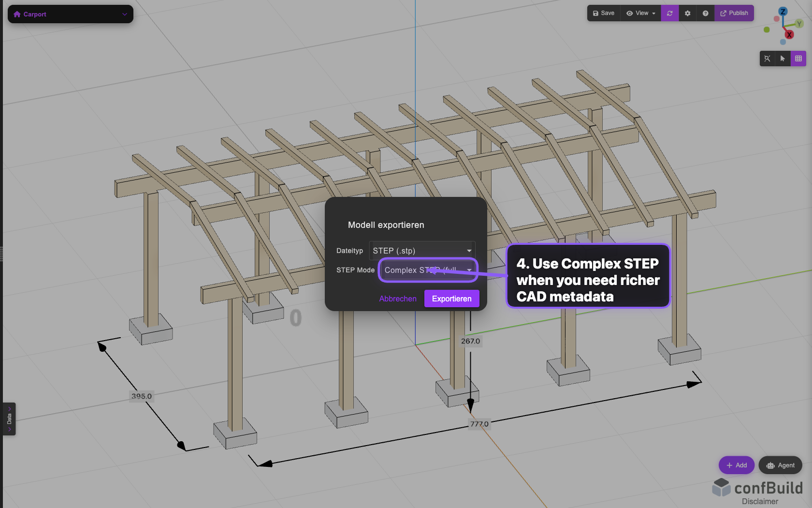Image resolution: width=812 pixels, height=508 pixels.
Task: Click Abbrechen to cancel the export
Action: tap(398, 299)
